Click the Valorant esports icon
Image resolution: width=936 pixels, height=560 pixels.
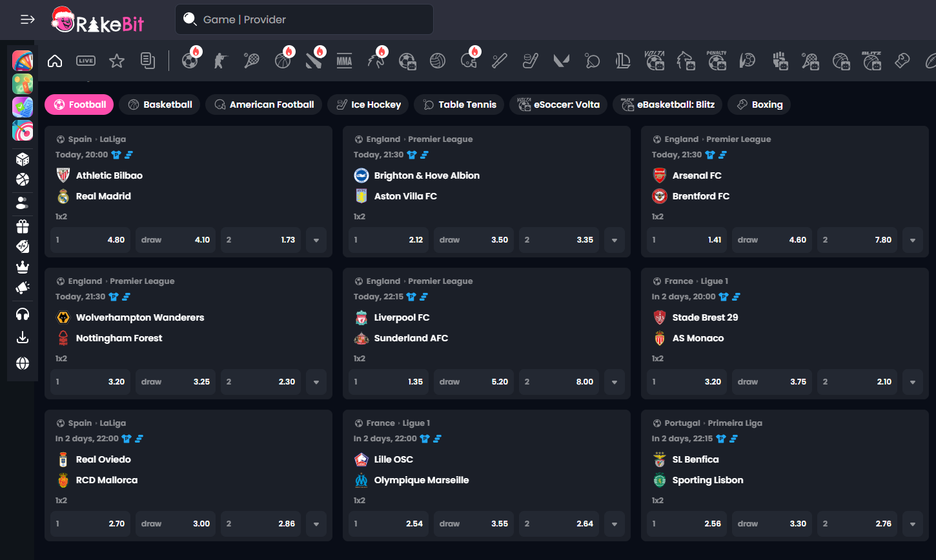coord(560,61)
